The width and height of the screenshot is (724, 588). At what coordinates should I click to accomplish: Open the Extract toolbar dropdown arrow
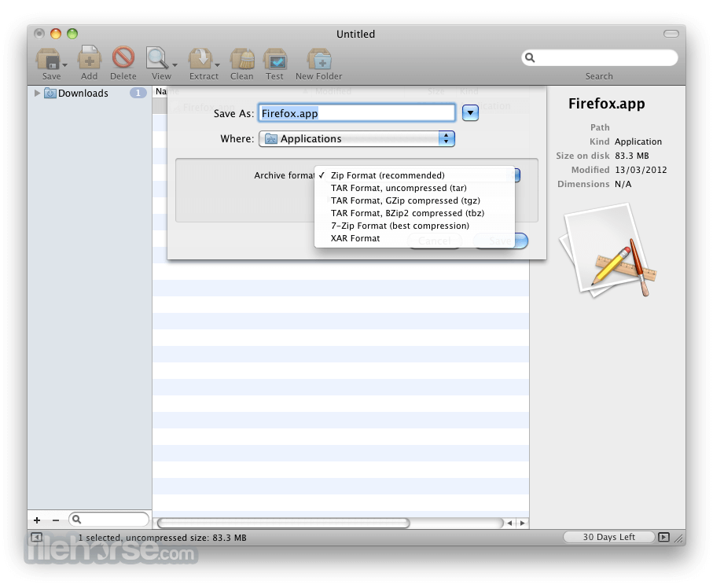click(218, 64)
